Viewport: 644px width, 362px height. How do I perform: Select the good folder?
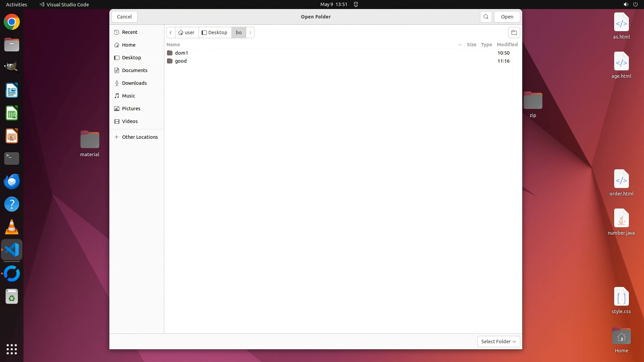[x=181, y=61]
